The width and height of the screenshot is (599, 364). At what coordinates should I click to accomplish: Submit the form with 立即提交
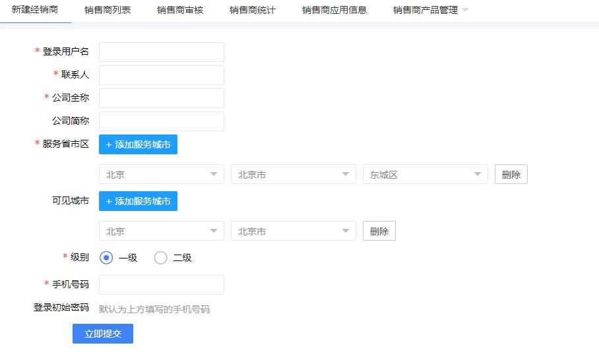pos(103,334)
